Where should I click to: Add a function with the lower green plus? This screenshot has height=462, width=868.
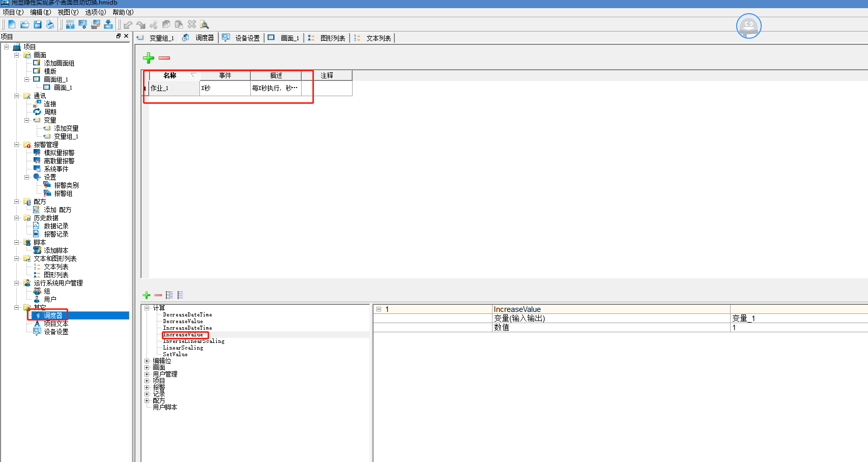point(147,295)
